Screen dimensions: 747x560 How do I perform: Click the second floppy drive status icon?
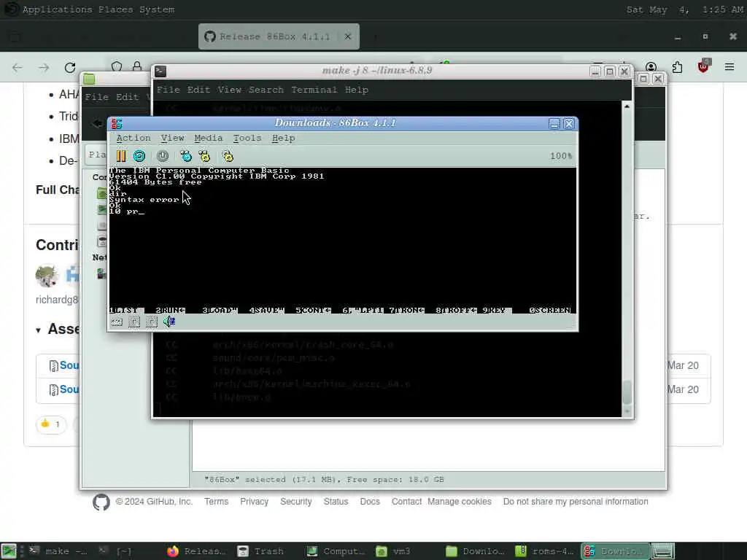click(152, 322)
